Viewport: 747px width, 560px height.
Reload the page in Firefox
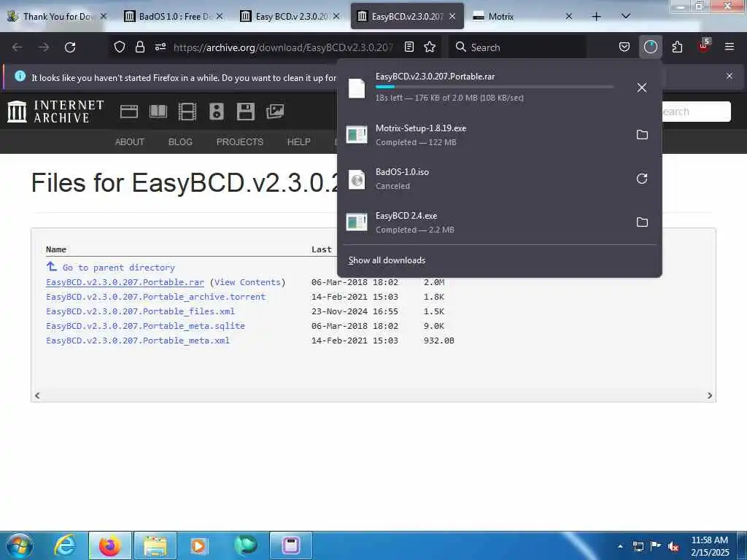70,47
